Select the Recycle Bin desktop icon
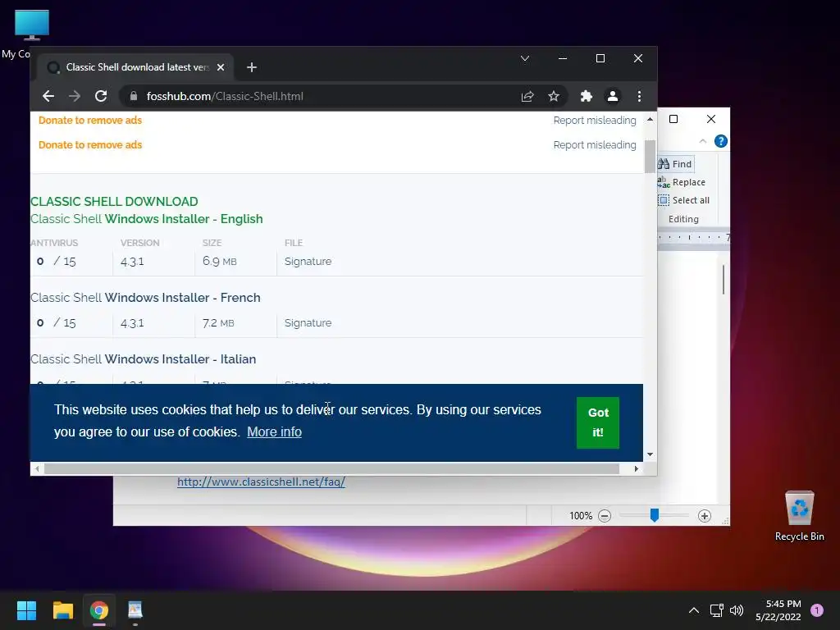 click(799, 515)
